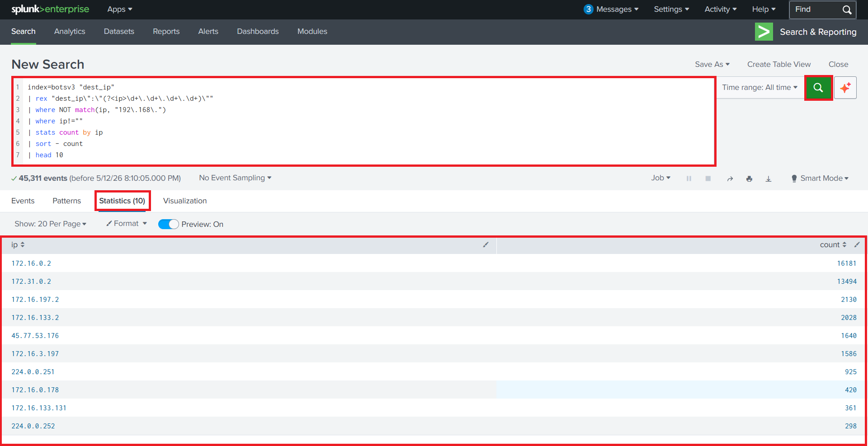This screenshot has height=446, width=868.
Task: Click the Messages count badge 3
Action: click(x=588, y=9)
